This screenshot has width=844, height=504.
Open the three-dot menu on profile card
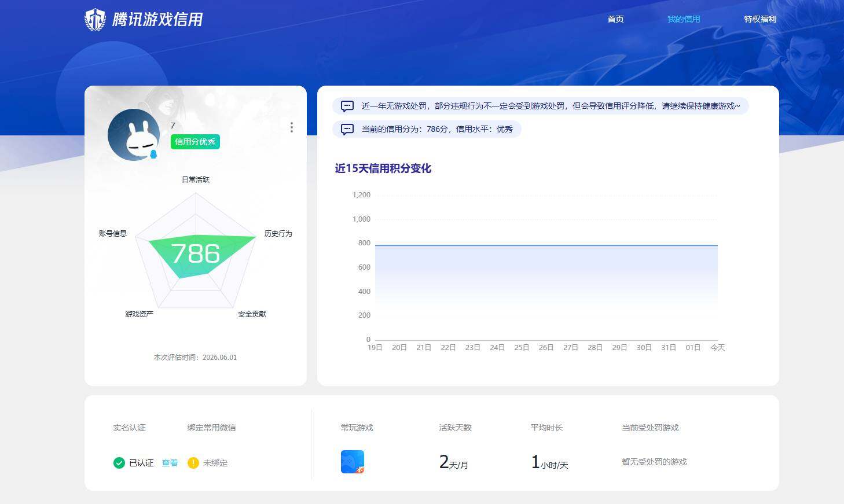coord(291,127)
